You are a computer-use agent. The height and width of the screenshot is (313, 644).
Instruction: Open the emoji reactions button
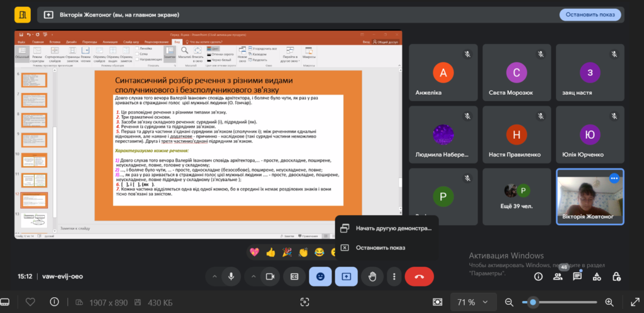point(321,276)
